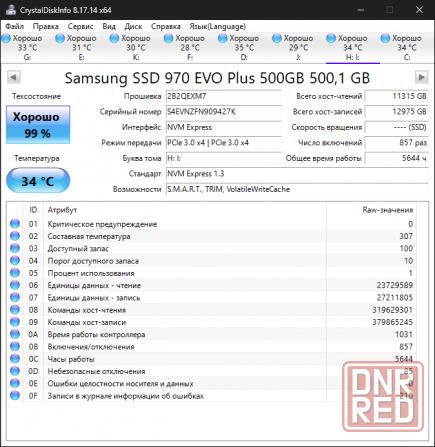Viewport: 435px width, 447px height.
Task: Click the transfer mode field PCIe 3.0 x4
Action: click(x=224, y=143)
